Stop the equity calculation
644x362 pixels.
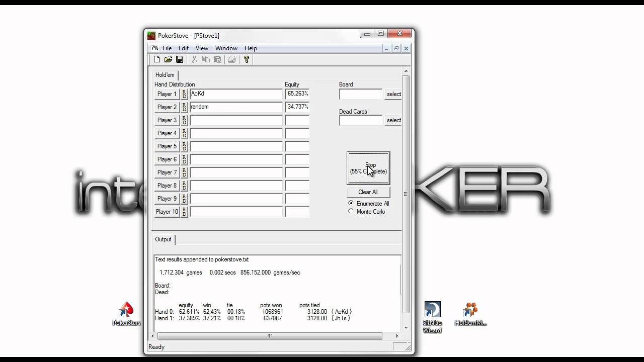click(368, 168)
